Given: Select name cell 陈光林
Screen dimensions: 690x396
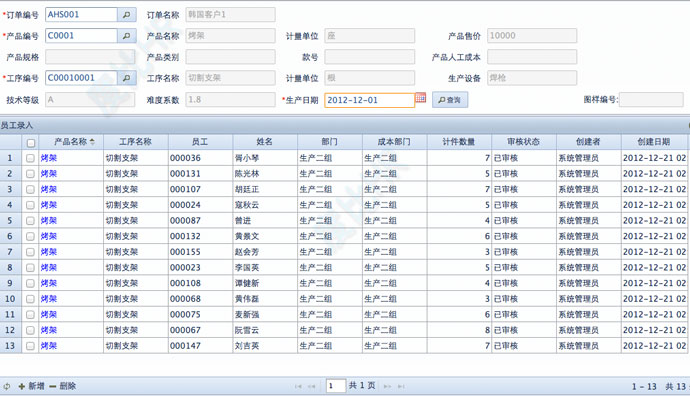Looking at the screenshot, I should [x=265, y=174].
